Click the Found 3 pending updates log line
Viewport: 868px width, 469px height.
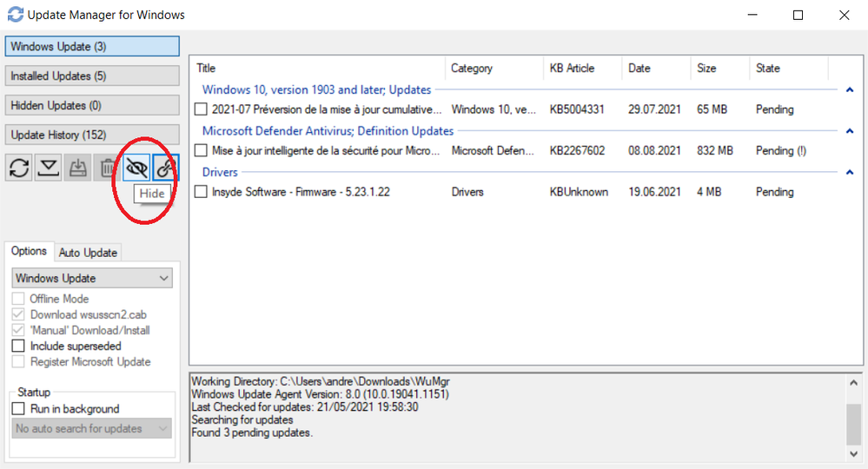tap(252, 433)
